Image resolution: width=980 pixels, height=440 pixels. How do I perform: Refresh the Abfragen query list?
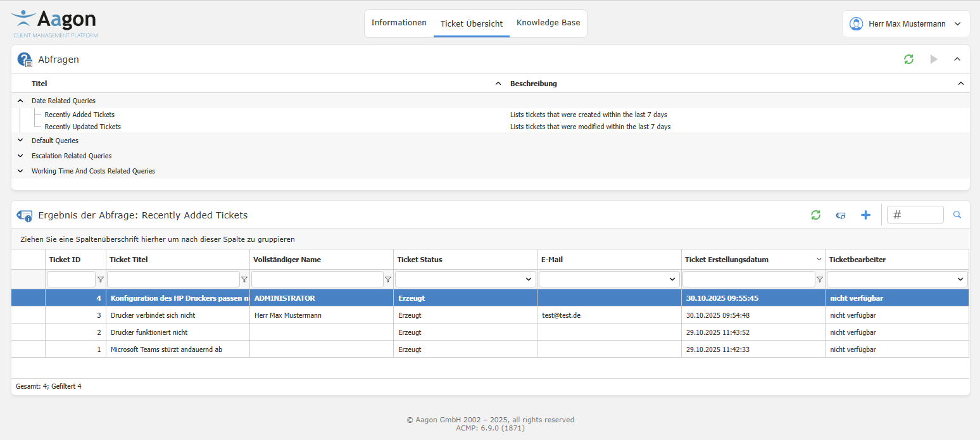(908, 59)
